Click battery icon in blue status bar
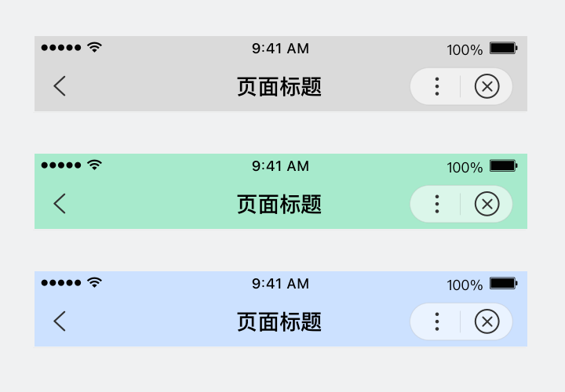 [x=503, y=283]
